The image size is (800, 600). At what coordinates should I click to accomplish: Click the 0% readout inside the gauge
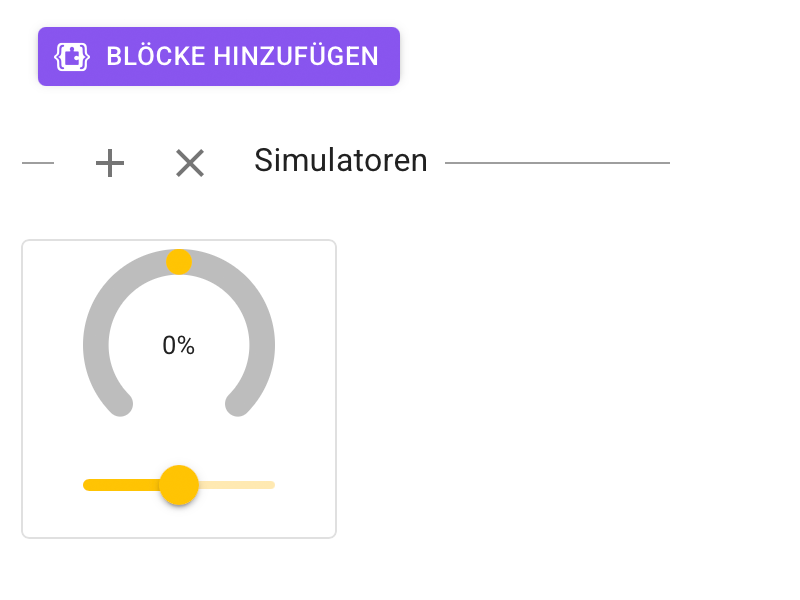tap(179, 346)
